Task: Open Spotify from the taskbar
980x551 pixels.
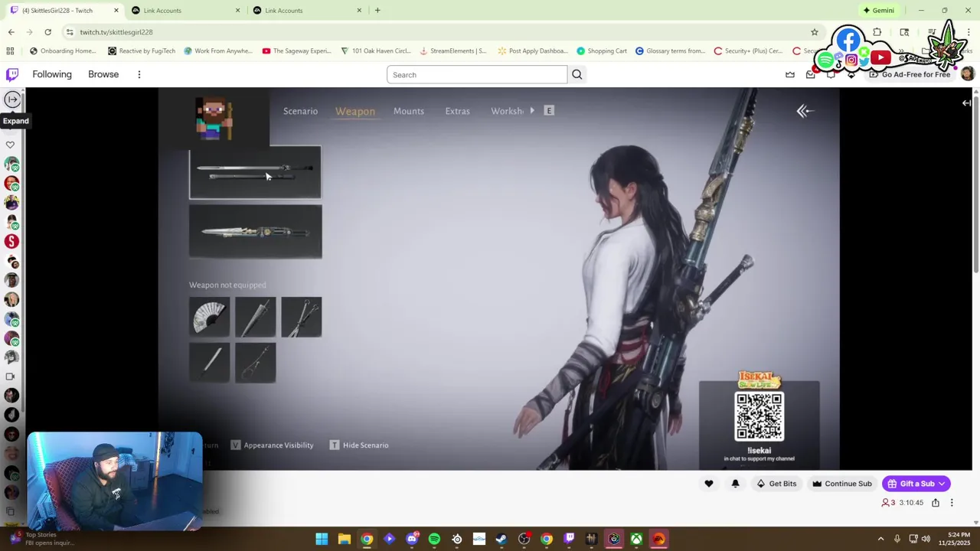Action: [434, 540]
